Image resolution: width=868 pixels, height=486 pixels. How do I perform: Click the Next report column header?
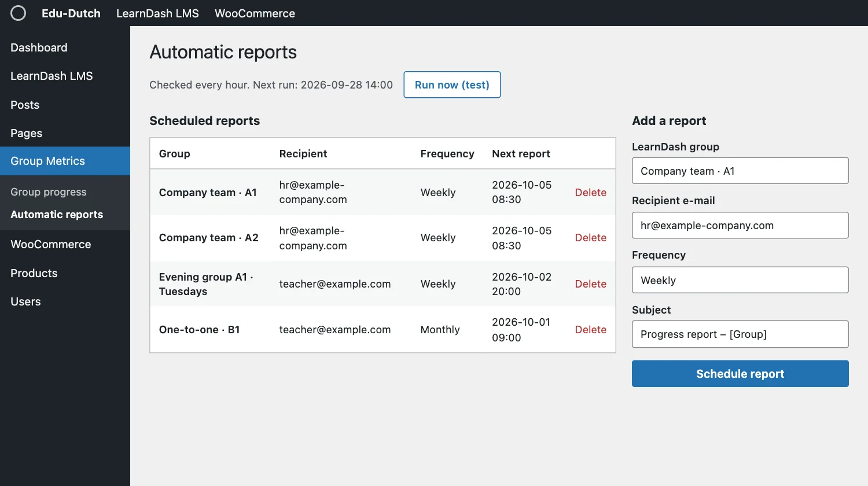click(x=521, y=154)
